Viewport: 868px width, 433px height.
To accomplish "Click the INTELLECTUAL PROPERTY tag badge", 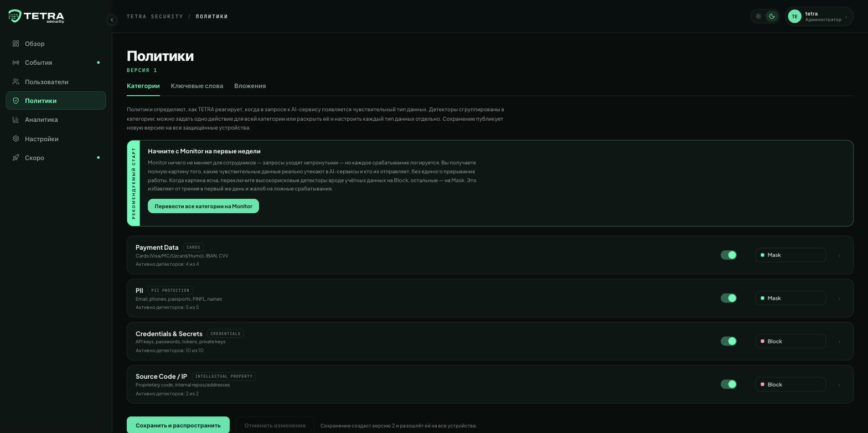I will (x=224, y=377).
